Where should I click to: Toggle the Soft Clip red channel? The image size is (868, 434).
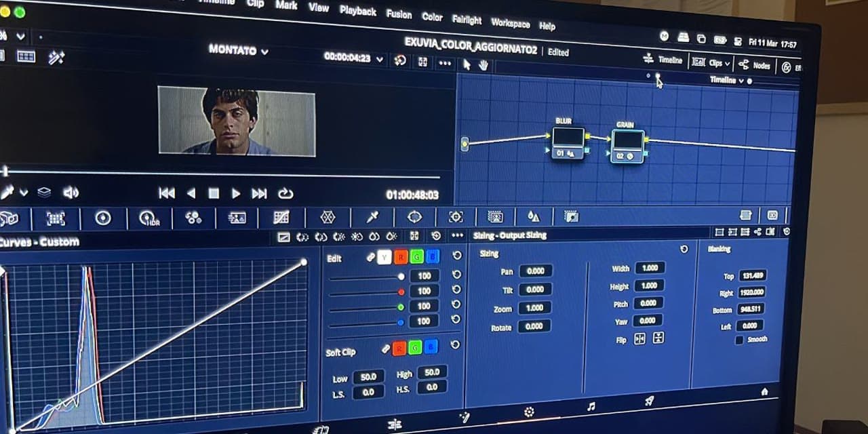399,349
